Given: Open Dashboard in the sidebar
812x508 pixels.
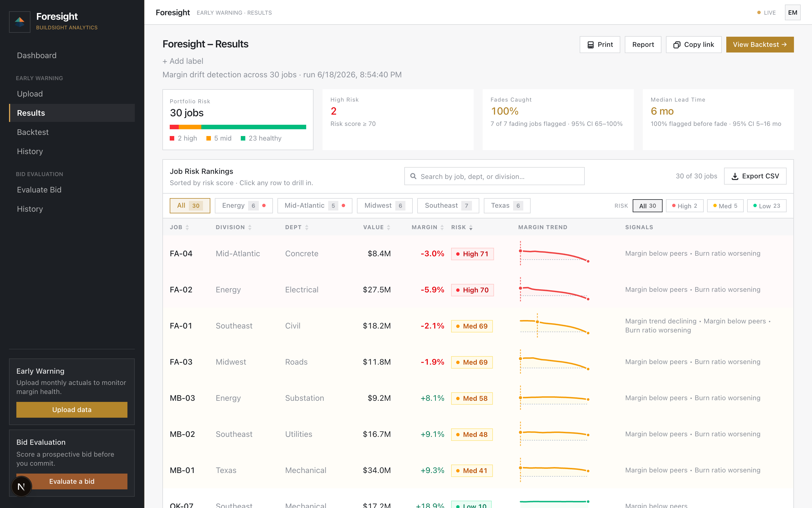Looking at the screenshot, I should [x=72, y=55].
